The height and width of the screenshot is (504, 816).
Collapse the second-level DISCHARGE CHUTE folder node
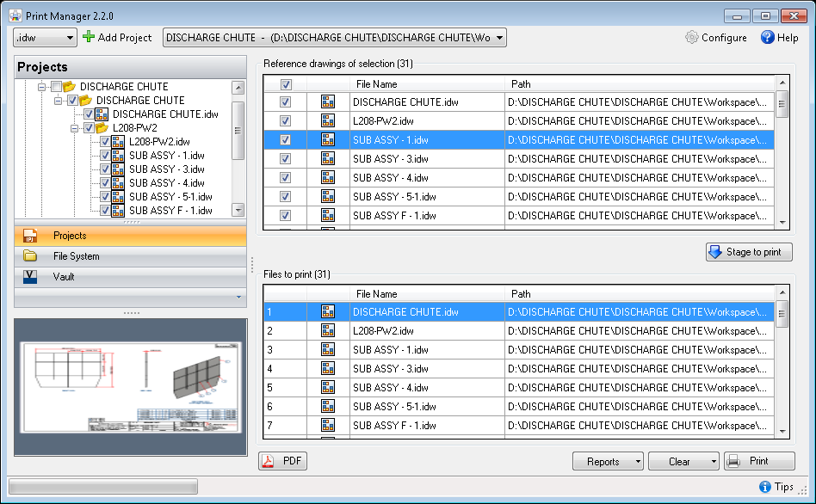(x=58, y=101)
